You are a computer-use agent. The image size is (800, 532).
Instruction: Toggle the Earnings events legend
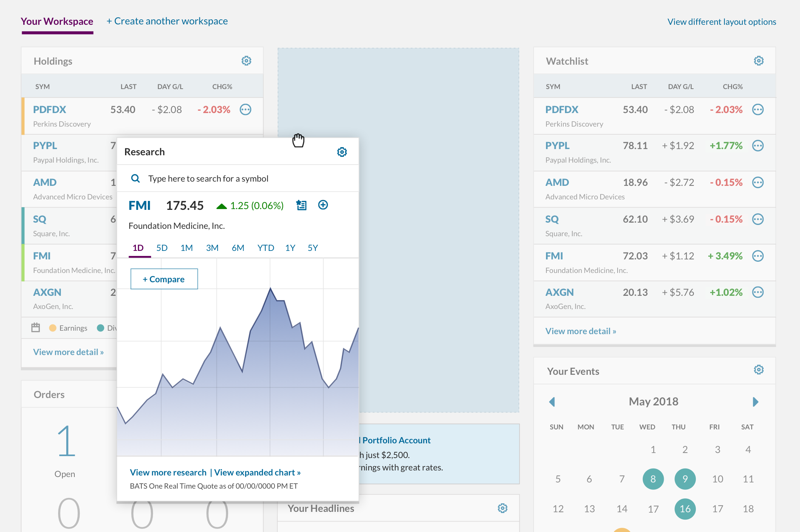pyautogui.click(x=53, y=328)
